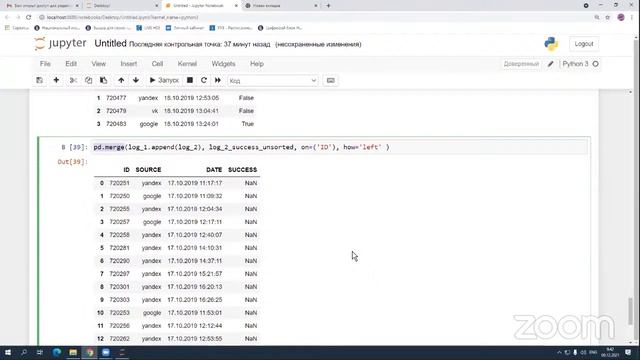This screenshot has width=640, height=360.
Task: Open the View menu
Action: [98, 64]
